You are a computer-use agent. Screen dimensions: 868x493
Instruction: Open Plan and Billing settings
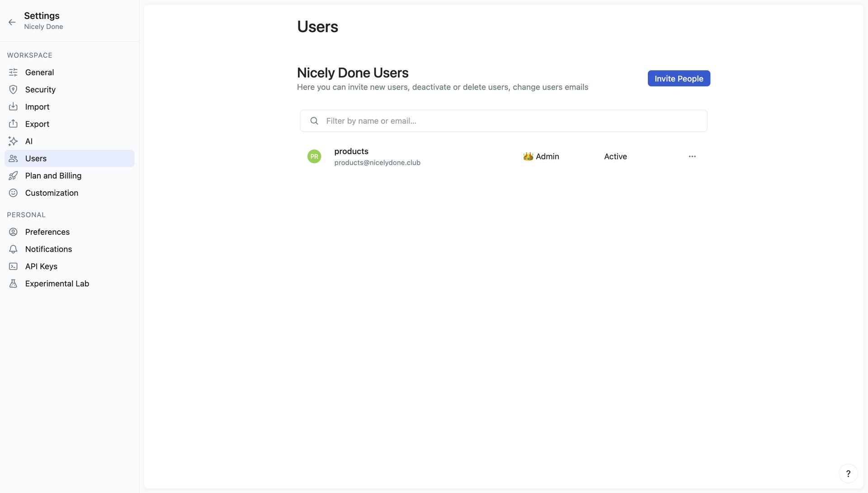[x=53, y=175]
